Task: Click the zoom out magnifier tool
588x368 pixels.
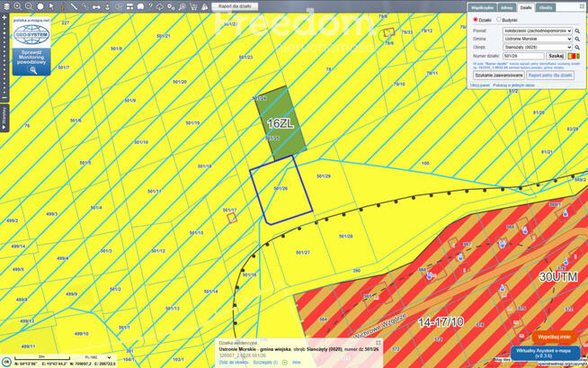Action: coord(29,6)
